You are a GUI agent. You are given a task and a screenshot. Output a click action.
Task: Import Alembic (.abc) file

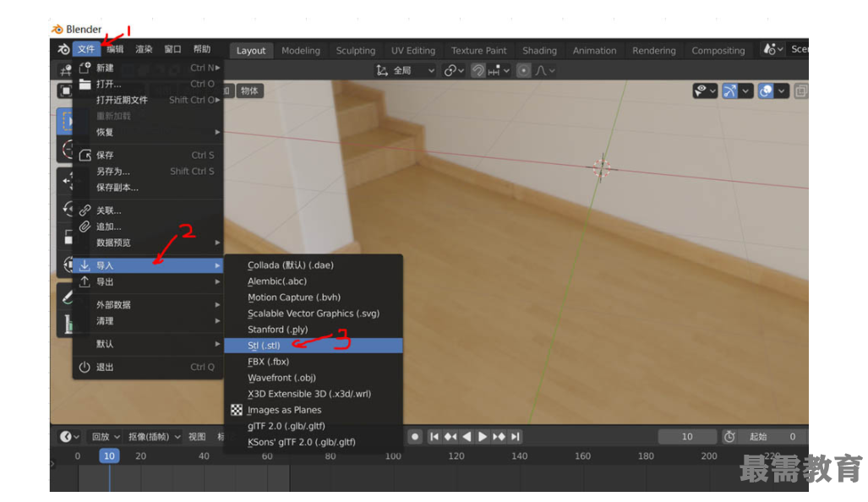point(314,281)
